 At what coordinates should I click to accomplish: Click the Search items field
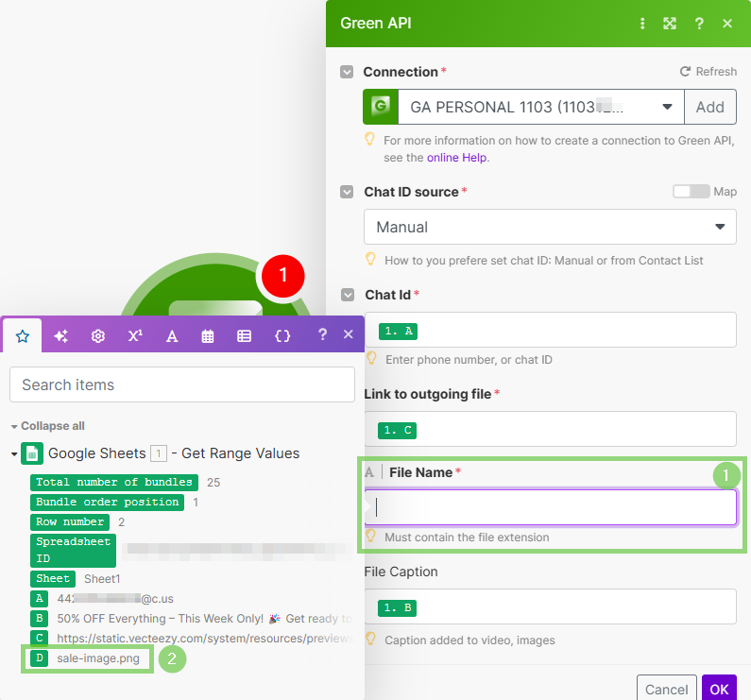coord(182,384)
